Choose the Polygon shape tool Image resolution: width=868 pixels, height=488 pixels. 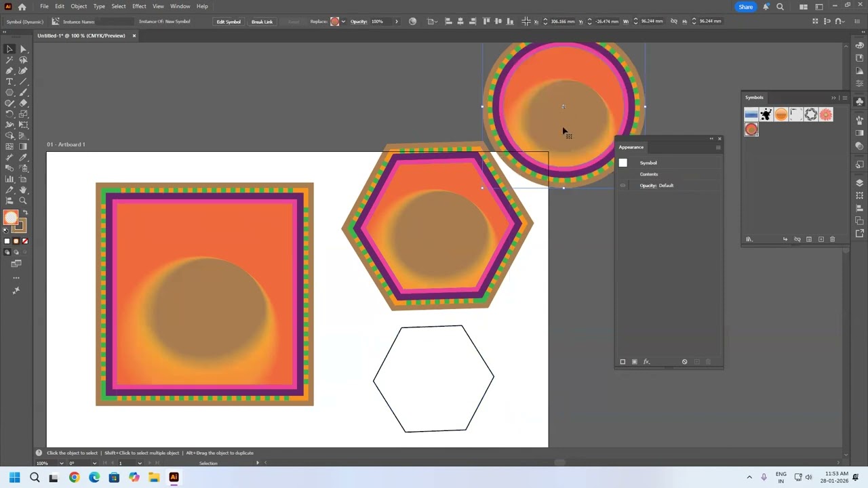pyautogui.click(x=9, y=92)
